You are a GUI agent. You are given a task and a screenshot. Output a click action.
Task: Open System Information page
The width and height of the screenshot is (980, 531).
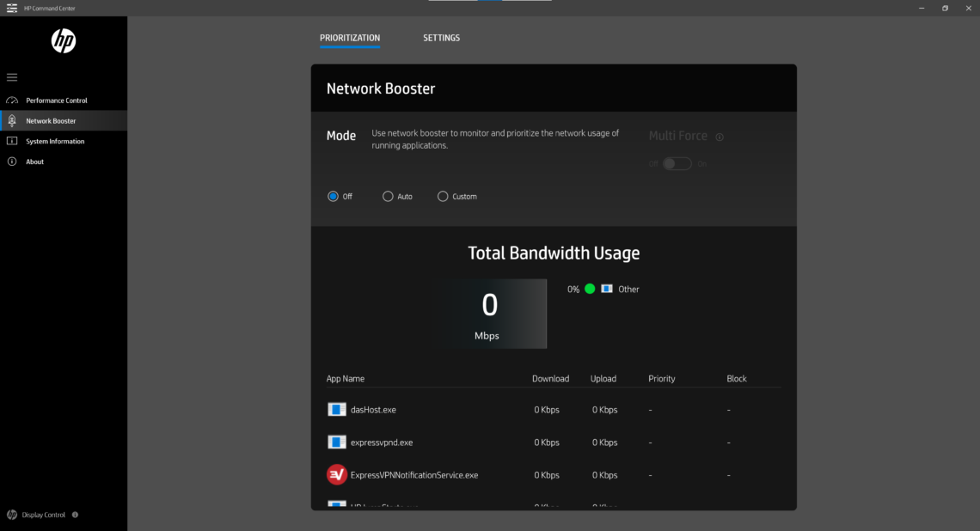point(55,142)
